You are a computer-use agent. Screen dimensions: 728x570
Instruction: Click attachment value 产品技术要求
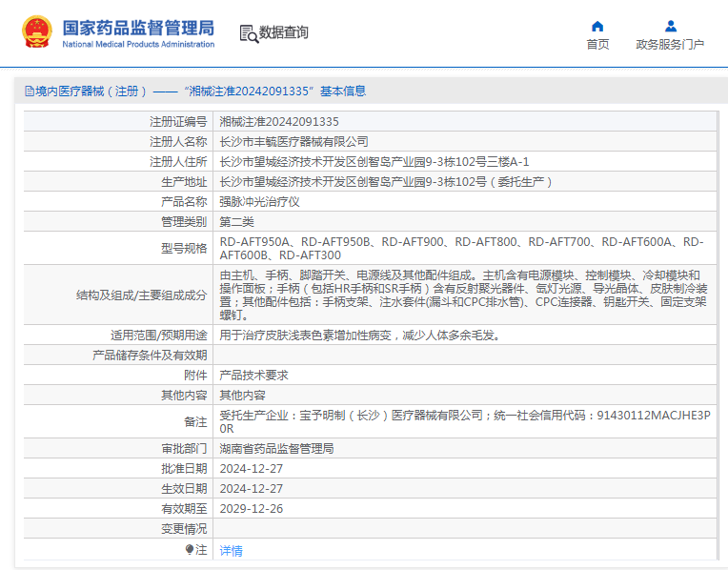click(x=254, y=375)
